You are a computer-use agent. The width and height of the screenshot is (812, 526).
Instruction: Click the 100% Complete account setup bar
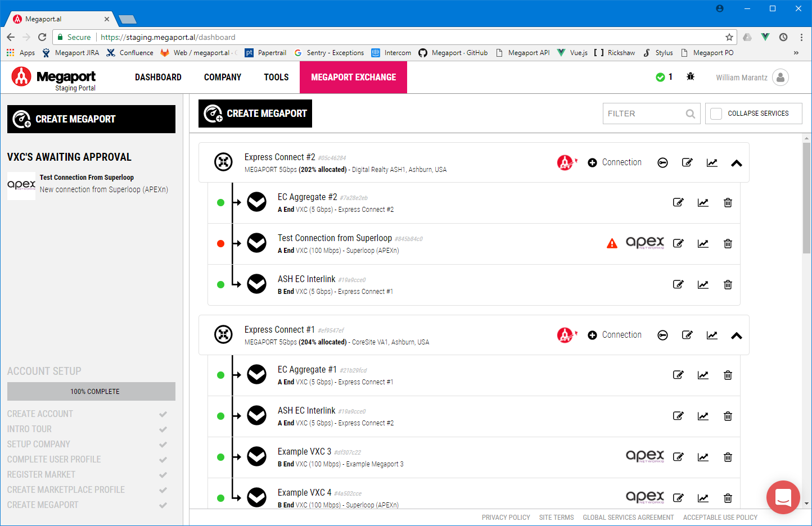click(91, 391)
